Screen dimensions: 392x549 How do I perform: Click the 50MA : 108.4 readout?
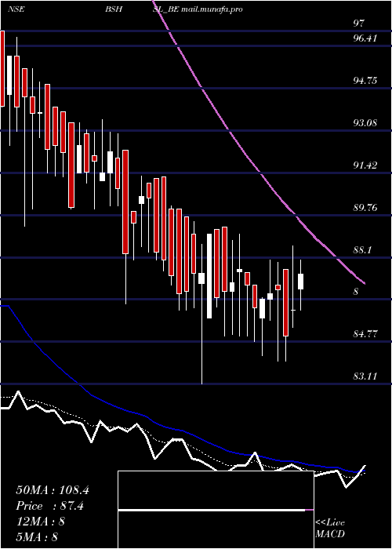coord(53,490)
